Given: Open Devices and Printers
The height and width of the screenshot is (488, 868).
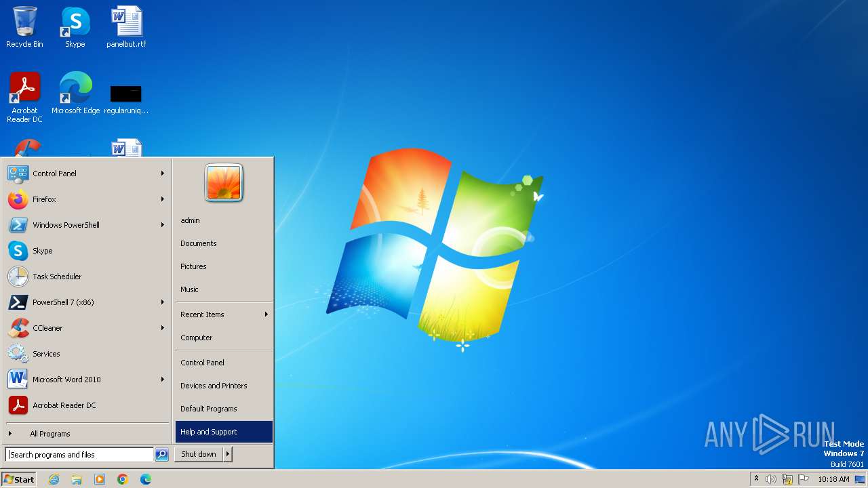Looking at the screenshot, I should (224, 386).
